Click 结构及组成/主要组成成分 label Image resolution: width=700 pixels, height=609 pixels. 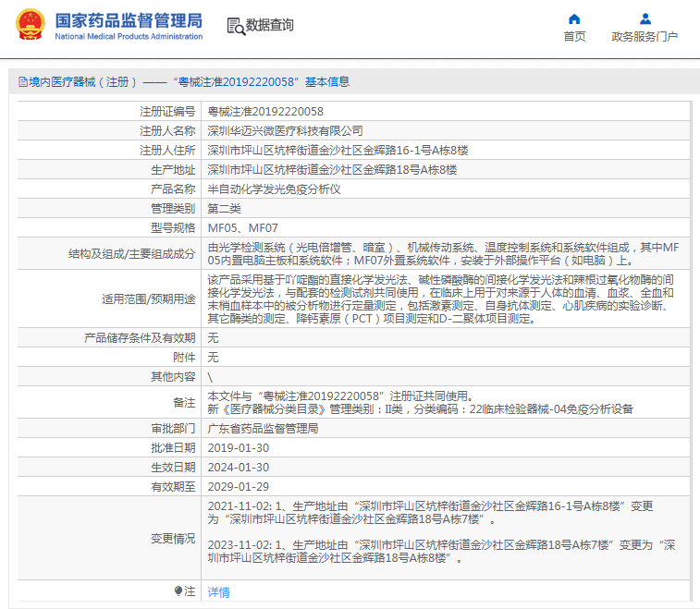point(132,254)
